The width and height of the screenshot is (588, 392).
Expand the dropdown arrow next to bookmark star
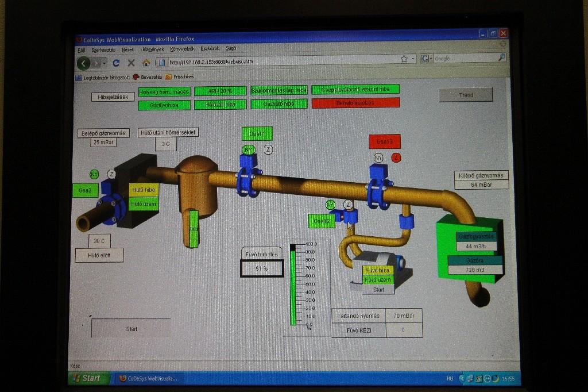(x=412, y=59)
